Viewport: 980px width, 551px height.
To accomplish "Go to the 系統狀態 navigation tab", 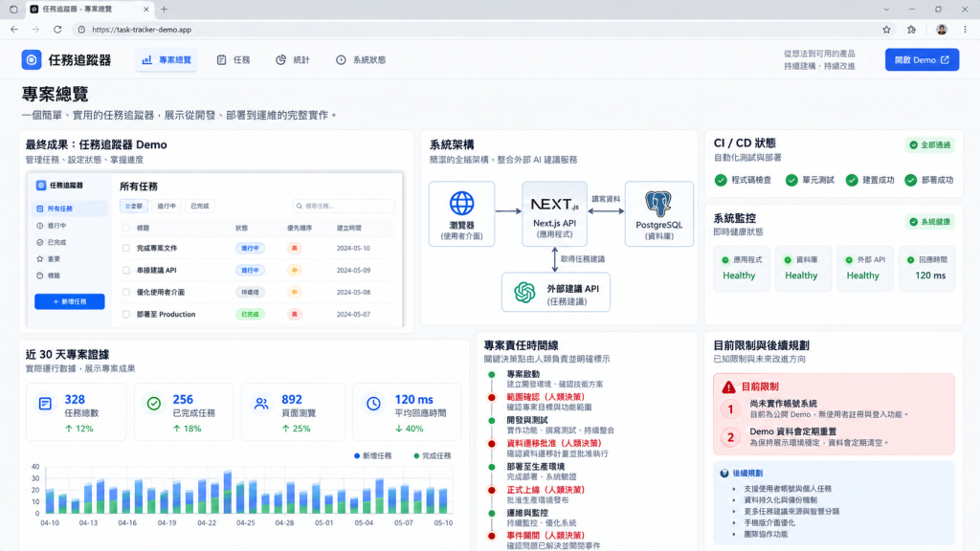I will [361, 60].
